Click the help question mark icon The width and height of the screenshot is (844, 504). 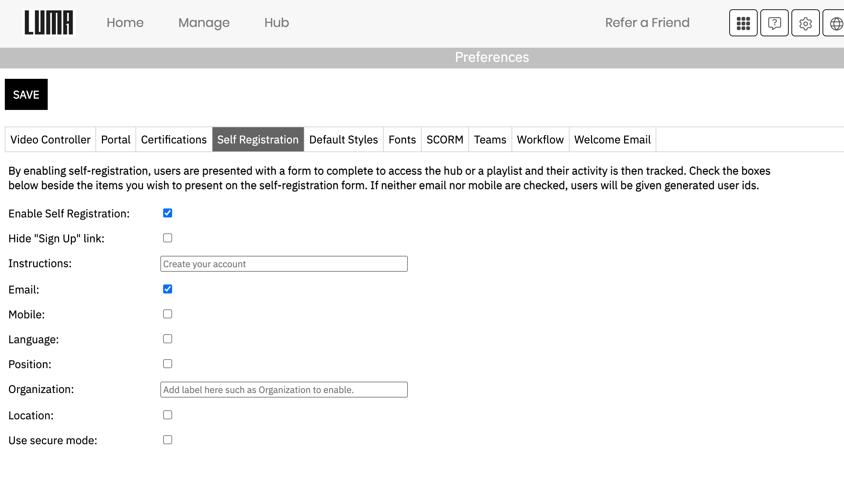click(x=774, y=23)
